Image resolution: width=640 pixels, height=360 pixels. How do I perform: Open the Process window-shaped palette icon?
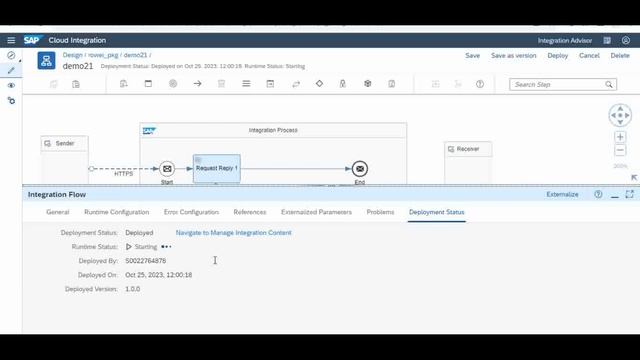point(148,84)
